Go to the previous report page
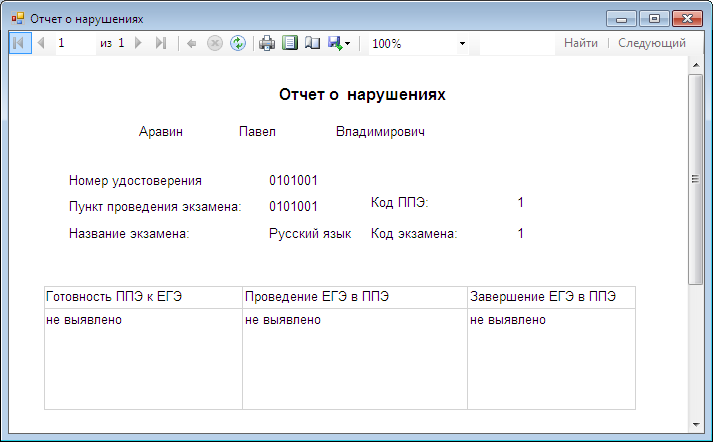Viewport: 713px width, 442px height. tap(41, 43)
